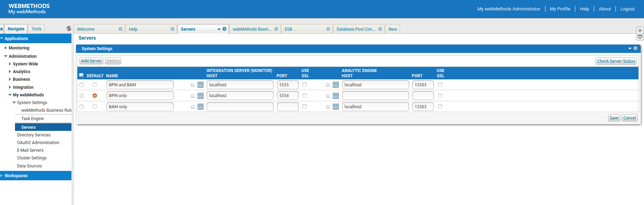
Task: Expand the Business tree node
Action: coord(10,79)
